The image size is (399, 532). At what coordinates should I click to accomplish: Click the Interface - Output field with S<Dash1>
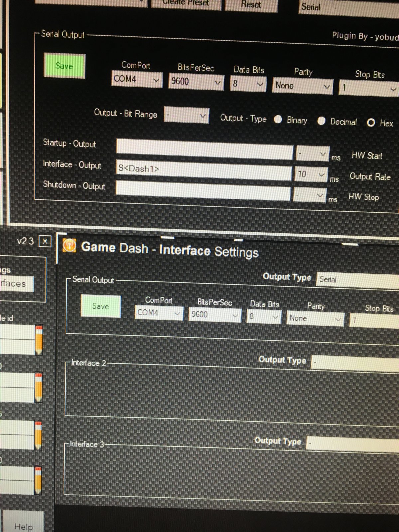[x=204, y=170]
